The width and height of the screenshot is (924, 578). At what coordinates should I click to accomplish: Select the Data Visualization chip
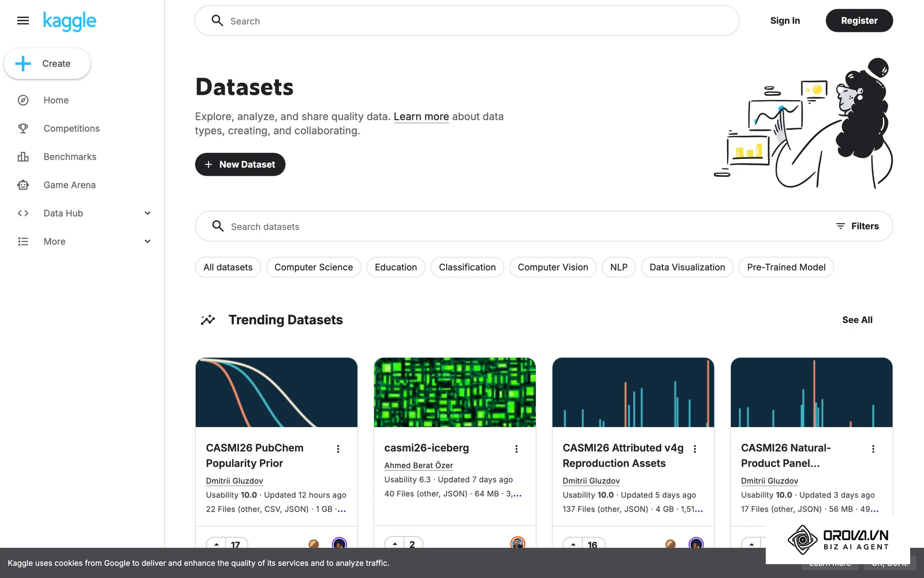point(687,267)
